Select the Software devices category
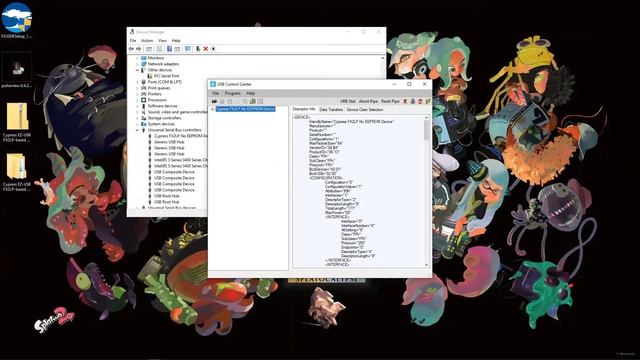The height and width of the screenshot is (360, 640). [162, 106]
